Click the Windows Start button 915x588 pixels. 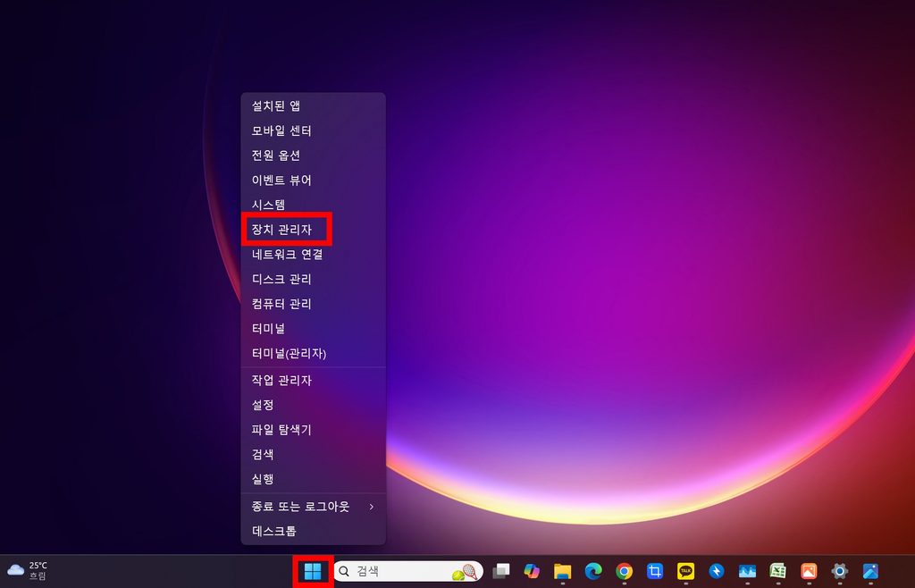click(x=313, y=571)
